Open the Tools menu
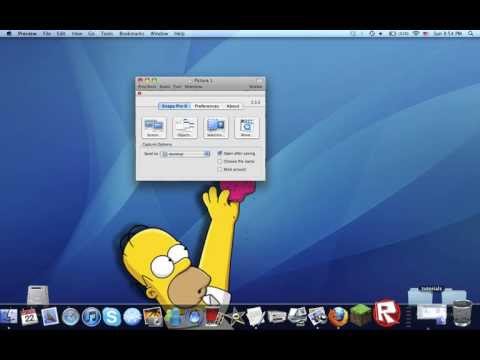The image size is (480, 360). 107,34
